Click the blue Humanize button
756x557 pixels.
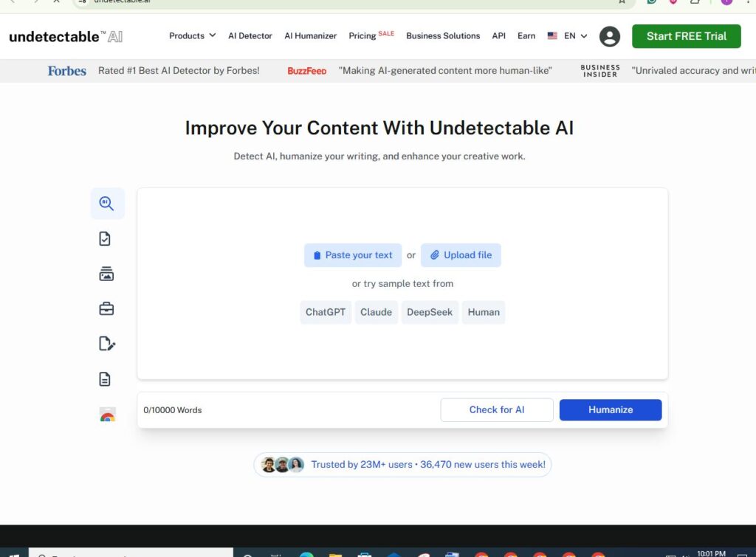point(611,409)
